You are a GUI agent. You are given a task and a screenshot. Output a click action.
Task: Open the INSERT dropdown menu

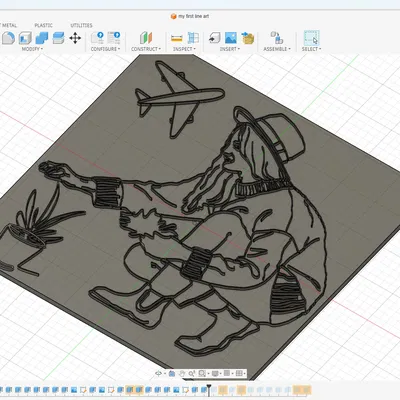click(x=230, y=49)
